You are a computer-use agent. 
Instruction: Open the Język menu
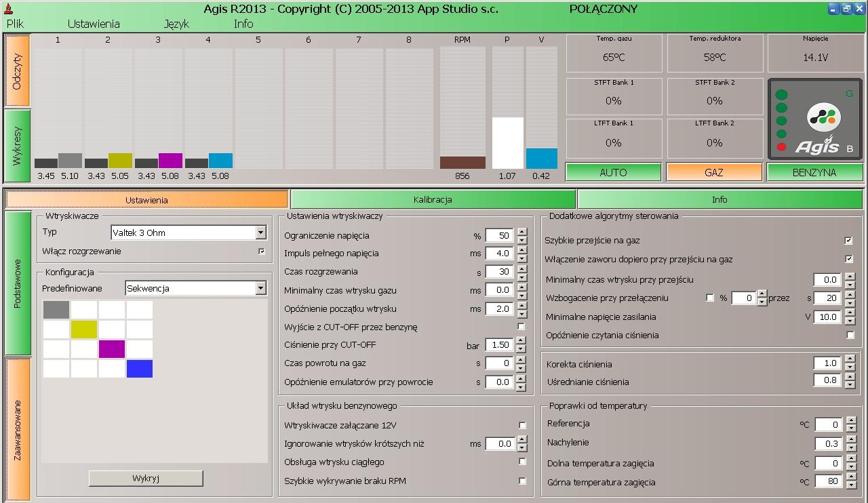pyautogui.click(x=176, y=24)
